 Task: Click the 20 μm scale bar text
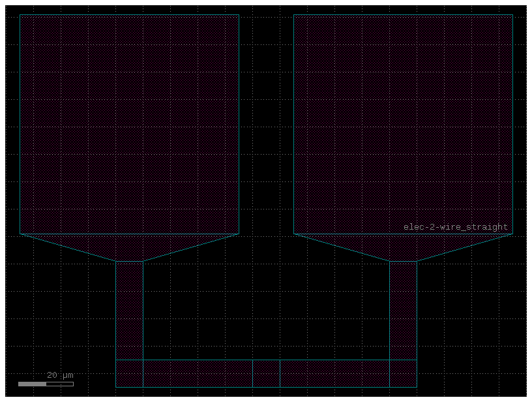(x=60, y=374)
